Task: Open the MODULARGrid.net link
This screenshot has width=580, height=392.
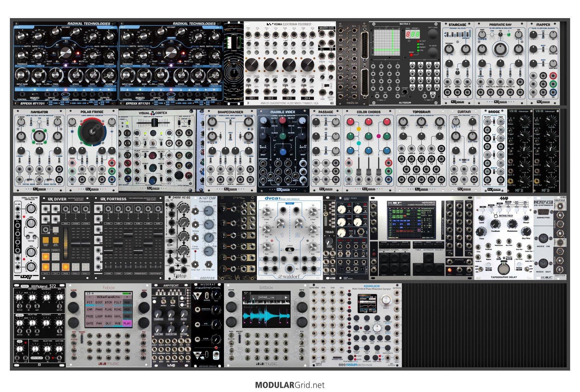Action: tap(290, 385)
